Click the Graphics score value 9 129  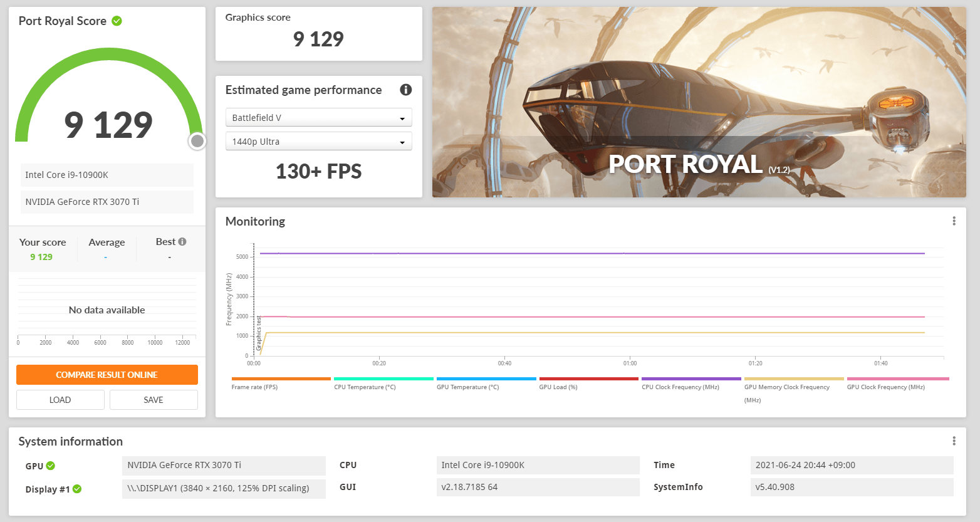point(318,39)
